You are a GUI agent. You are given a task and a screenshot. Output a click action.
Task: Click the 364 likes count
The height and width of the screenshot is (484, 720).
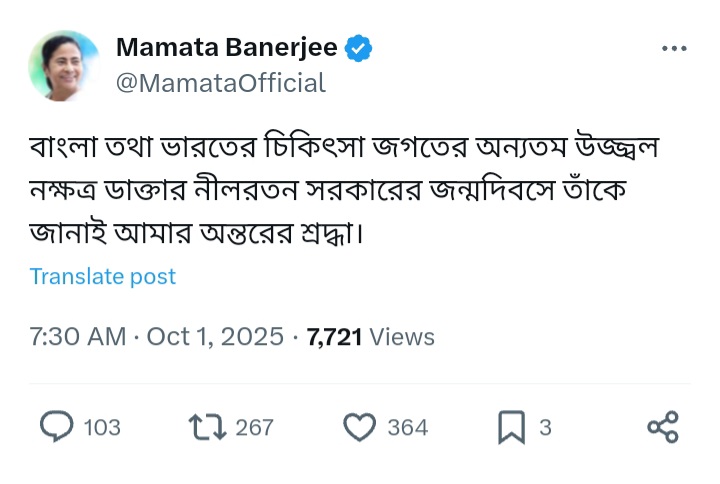(407, 428)
